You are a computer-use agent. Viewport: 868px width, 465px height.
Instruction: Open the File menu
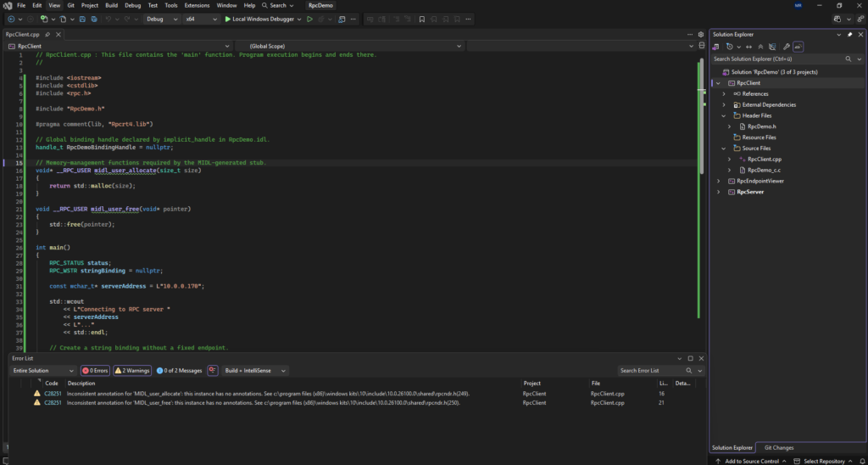point(21,5)
